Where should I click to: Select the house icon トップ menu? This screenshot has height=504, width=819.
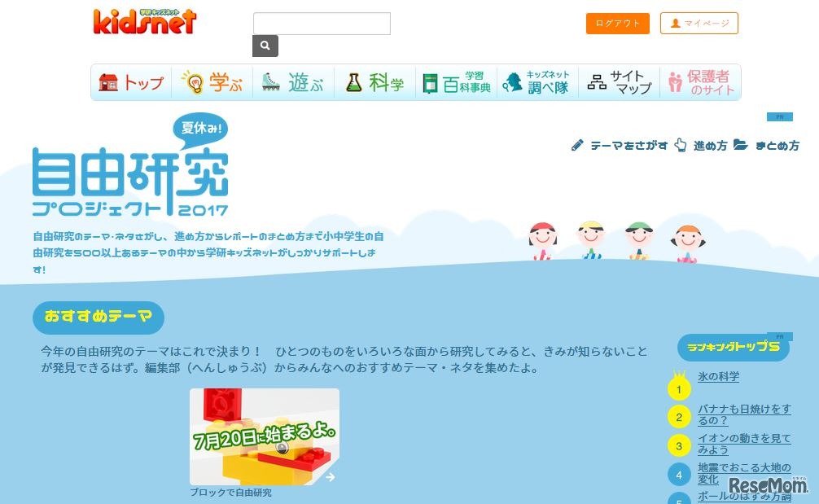pos(131,82)
